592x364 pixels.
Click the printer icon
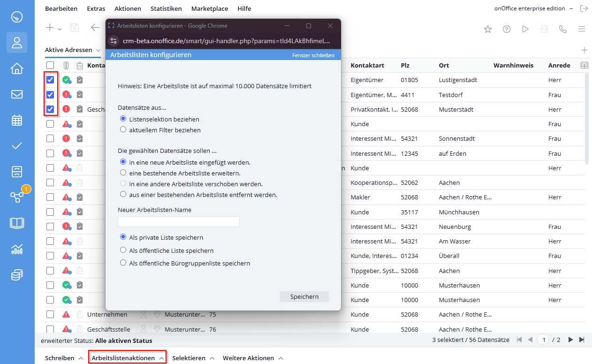click(x=544, y=29)
